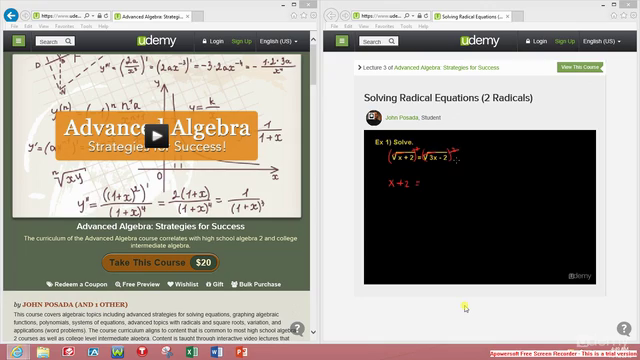Image resolution: width=640 pixels, height=360 pixels.
Task: Open the File menu in left browser
Action: (14, 26)
